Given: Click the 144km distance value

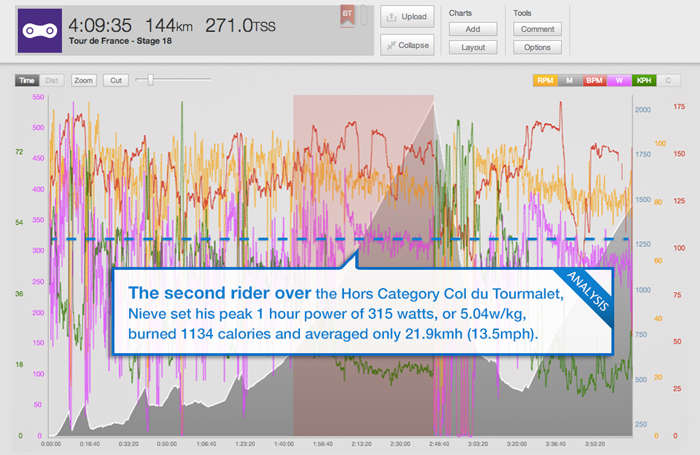Looking at the screenshot, I should pyautogui.click(x=169, y=25).
